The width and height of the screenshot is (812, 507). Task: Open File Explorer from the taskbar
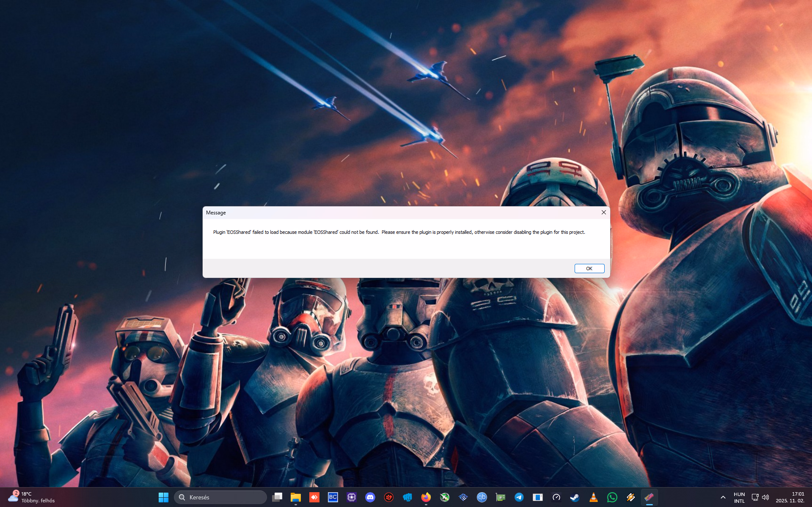(296, 497)
